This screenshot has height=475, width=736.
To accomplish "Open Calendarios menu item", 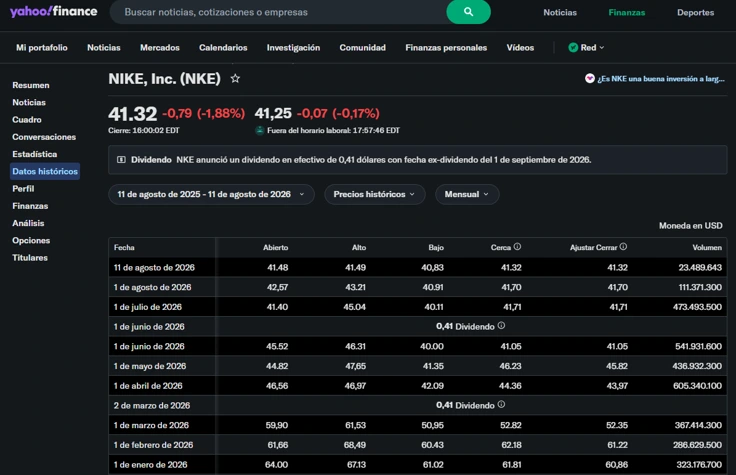I will (x=223, y=47).
